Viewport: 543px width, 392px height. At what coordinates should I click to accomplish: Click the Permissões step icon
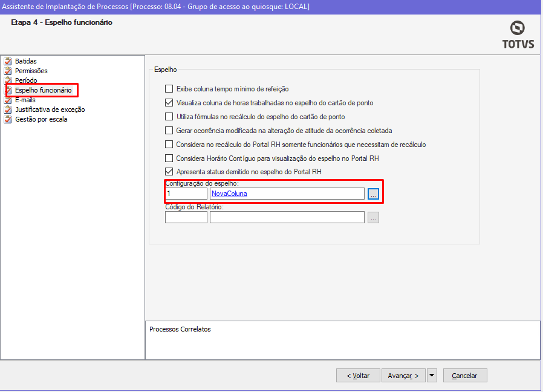(x=8, y=71)
